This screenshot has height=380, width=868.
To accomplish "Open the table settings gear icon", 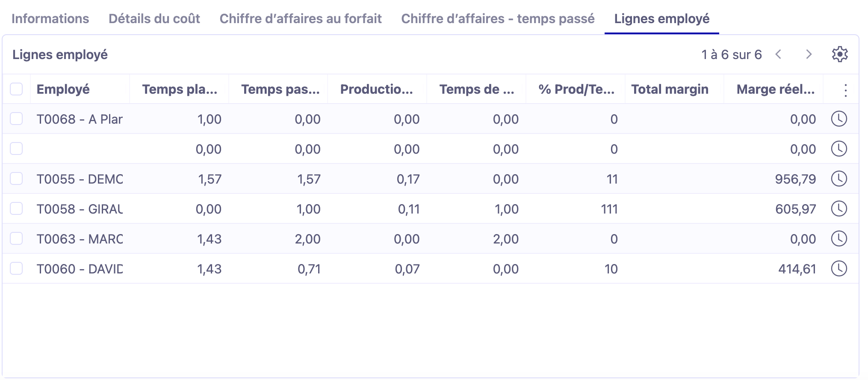I will click(x=841, y=54).
